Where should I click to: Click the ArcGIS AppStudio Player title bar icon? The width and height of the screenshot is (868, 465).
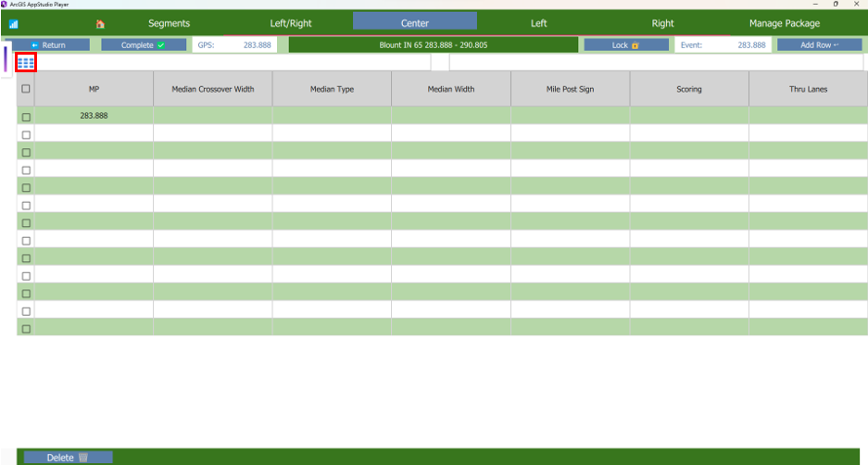(x=5, y=4)
